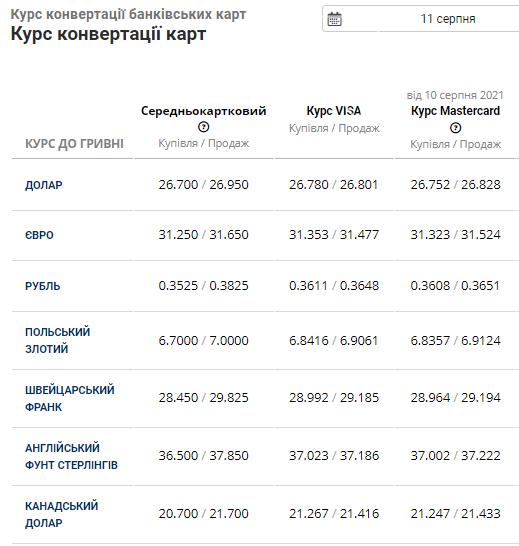Select the ЄВРО currency link
The image size is (519, 546).
[x=39, y=235]
